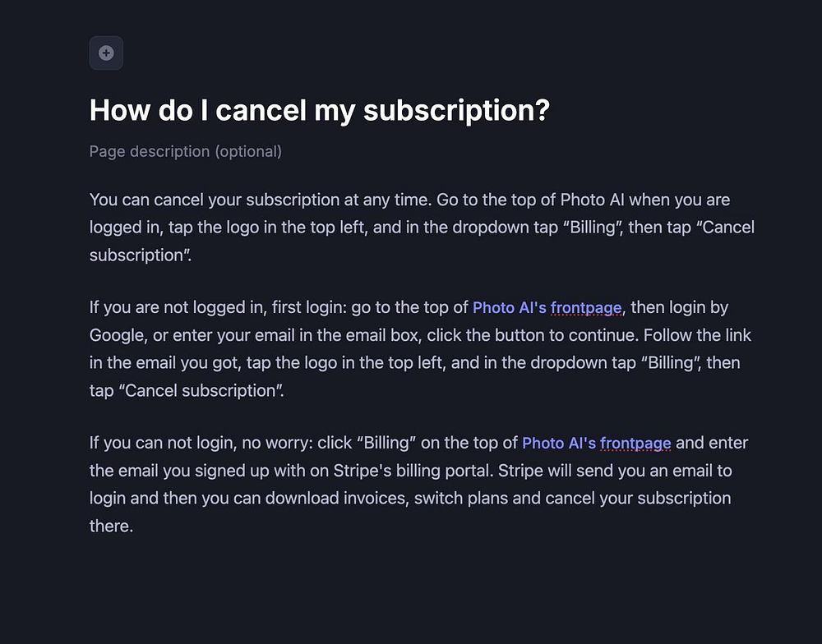Click the page title heading text
This screenshot has height=644, width=822.
click(x=318, y=109)
